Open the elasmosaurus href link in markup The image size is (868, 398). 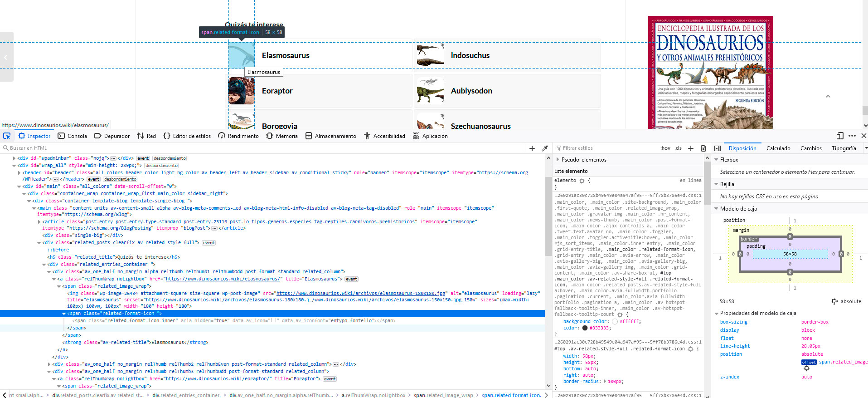[223, 279]
